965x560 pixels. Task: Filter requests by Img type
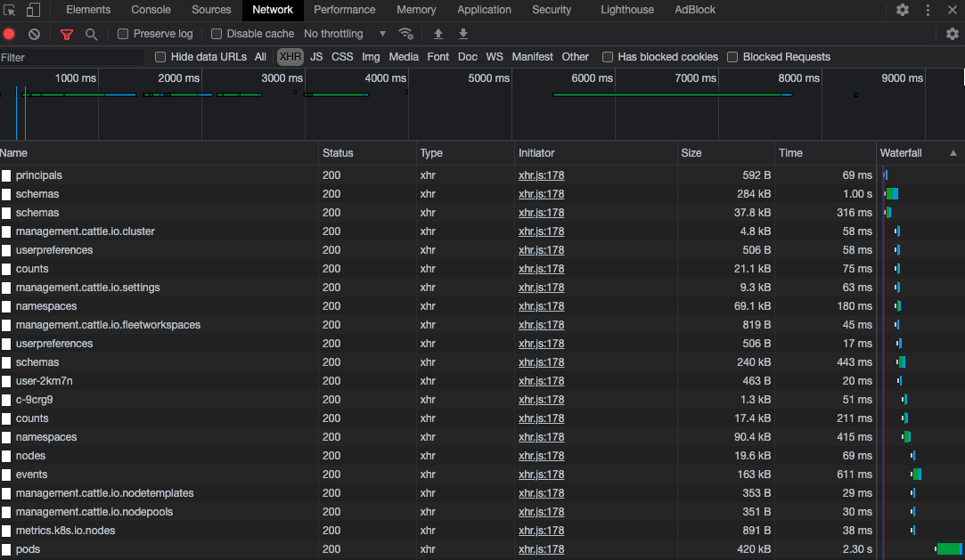point(371,57)
